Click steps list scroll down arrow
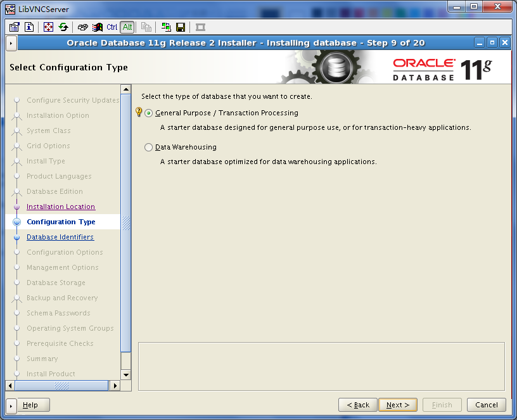The width and height of the screenshot is (517, 420). [126, 375]
